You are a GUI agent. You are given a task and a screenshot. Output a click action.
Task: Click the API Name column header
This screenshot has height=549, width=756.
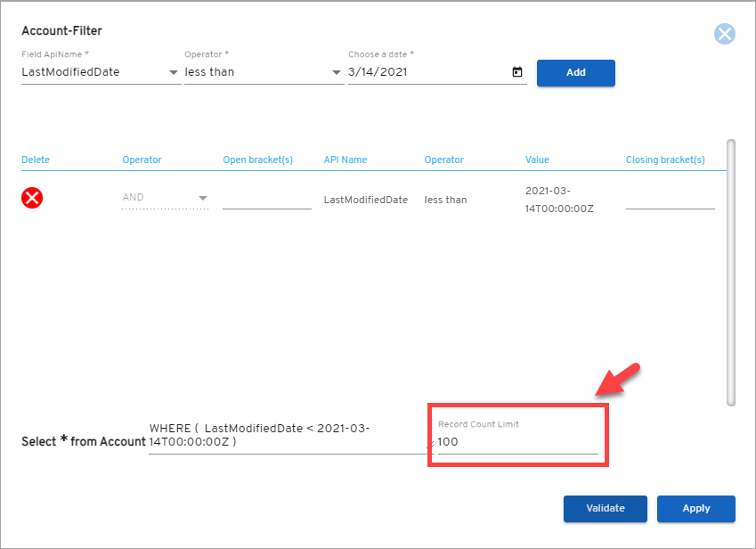345,160
